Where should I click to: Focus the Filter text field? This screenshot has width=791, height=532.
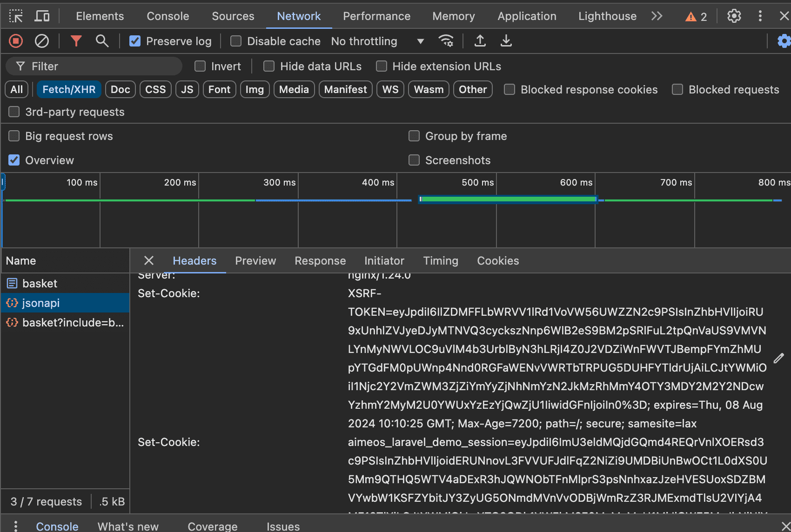[x=94, y=66]
